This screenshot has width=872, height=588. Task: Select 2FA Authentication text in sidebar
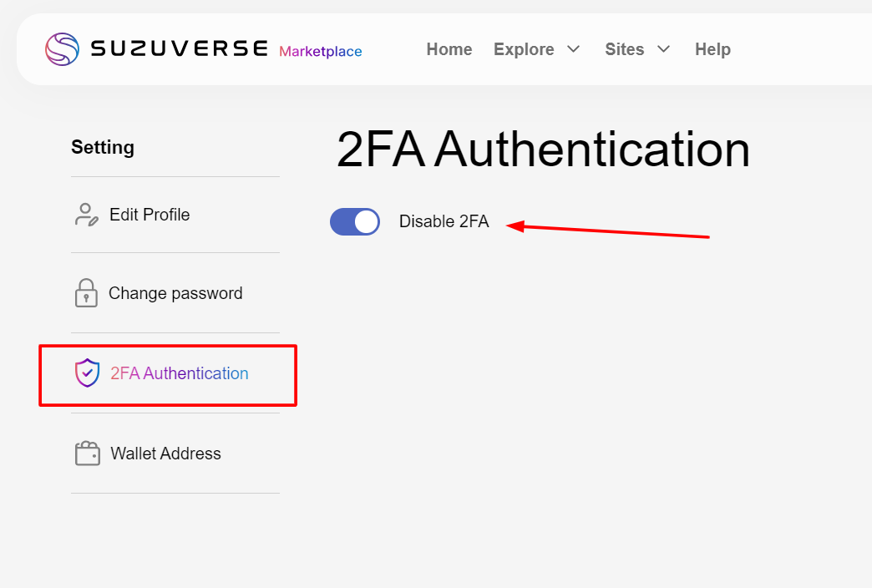(180, 373)
